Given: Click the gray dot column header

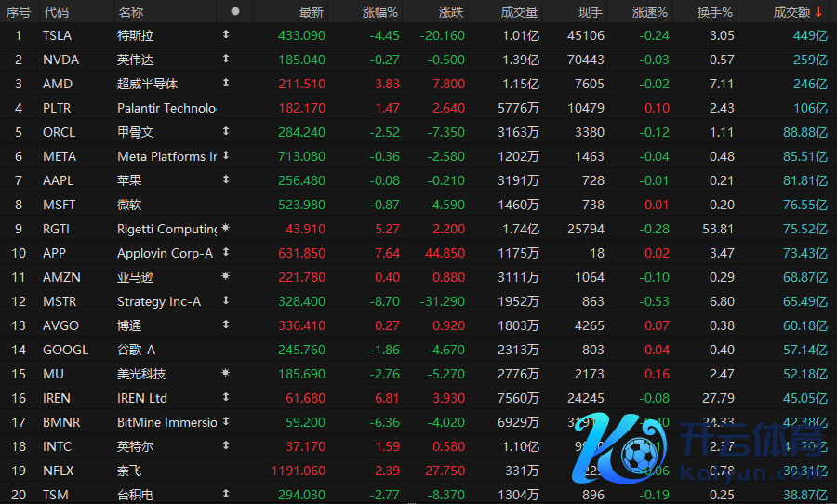Looking at the screenshot, I should (x=234, y=12).
